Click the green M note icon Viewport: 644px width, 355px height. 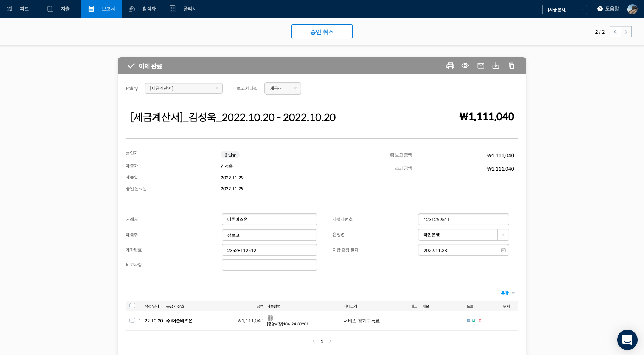click(x=473, y=321)
